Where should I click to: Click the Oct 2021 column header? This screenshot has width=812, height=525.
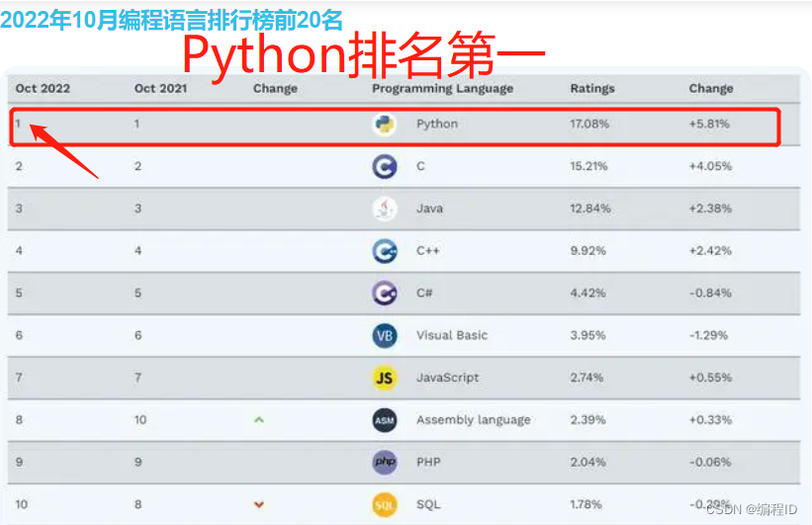[x=160, y=89]
